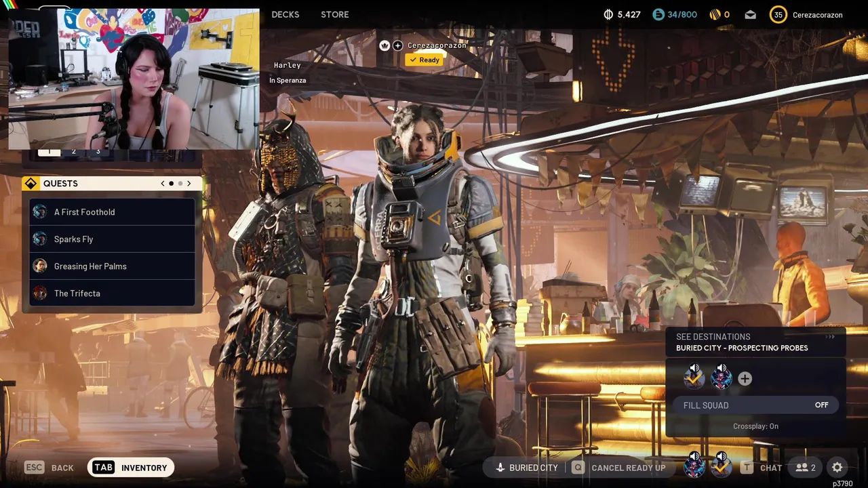Click Sparks Fly quest giver portrait
868x488 pixels.
pyautogui.click(x=40, y=239)
